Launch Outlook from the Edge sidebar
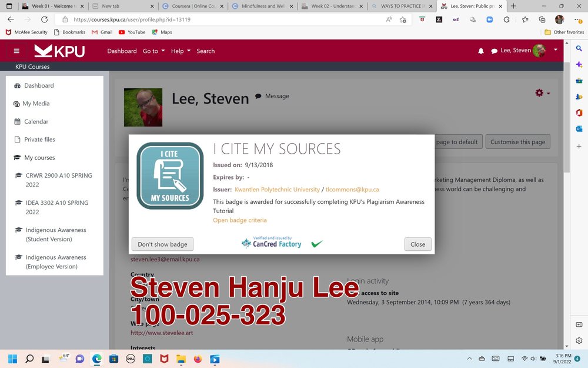 [x=580, y=128]
